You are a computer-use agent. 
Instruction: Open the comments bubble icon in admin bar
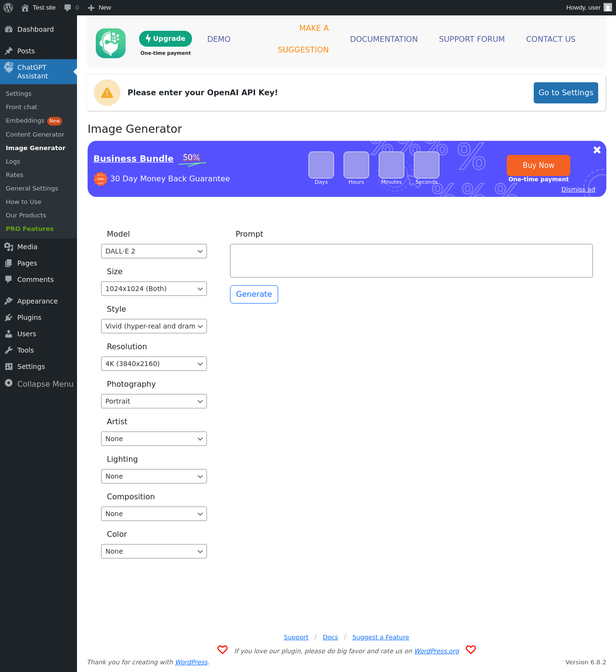[x=68, y=8]
